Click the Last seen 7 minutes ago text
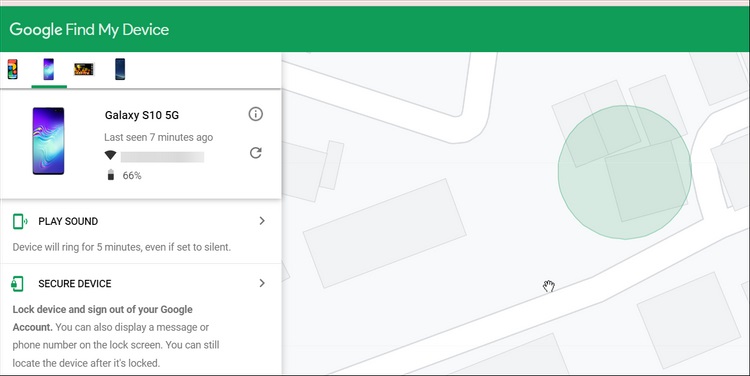This screenshot has height=376, width=750. 159,137
